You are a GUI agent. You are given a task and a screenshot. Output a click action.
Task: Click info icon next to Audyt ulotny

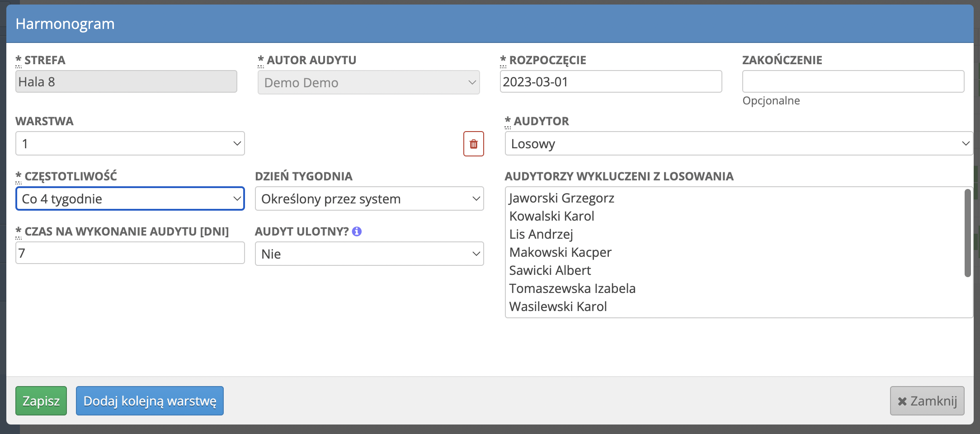click(x=357, y=231)
